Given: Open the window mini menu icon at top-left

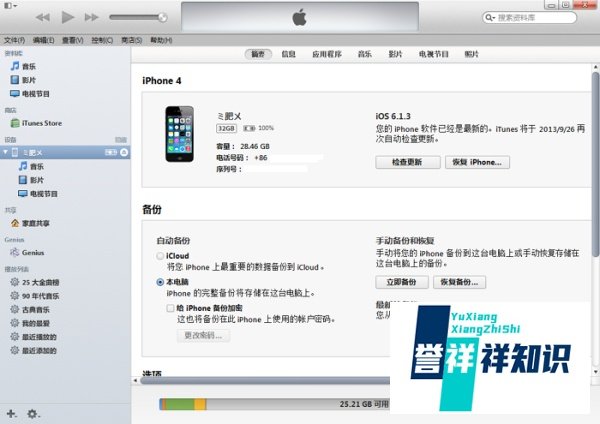Looking at the screenshot, I should (10, 6).
